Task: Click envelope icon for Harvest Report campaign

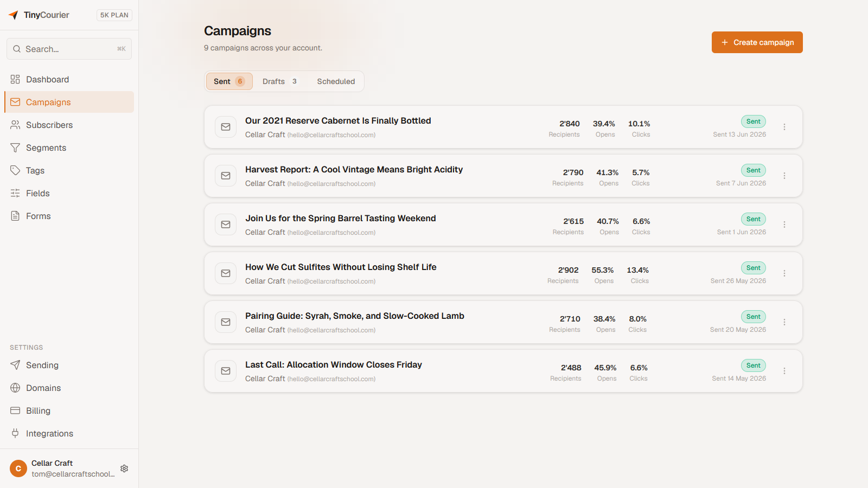Action: 226,176
